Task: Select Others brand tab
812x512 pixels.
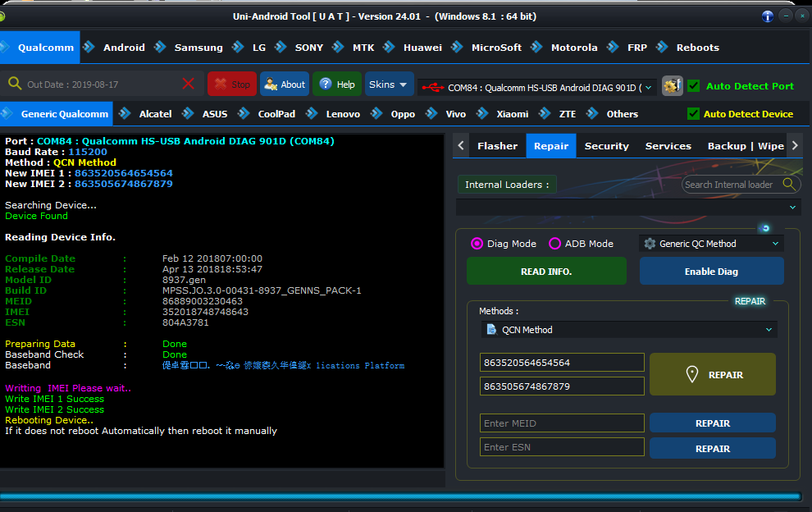Action: coord(622,114)
